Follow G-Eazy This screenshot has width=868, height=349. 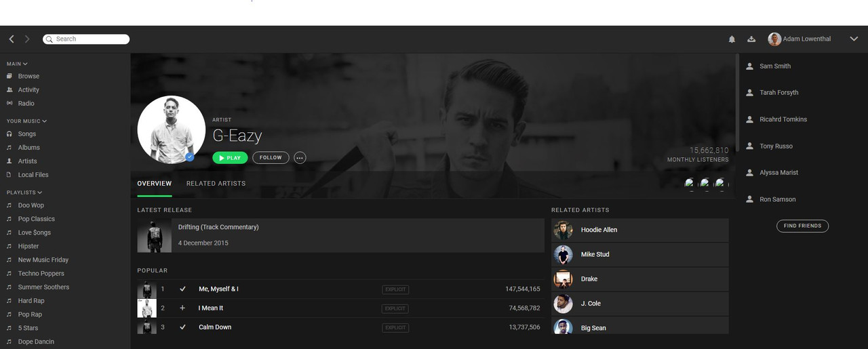271,158
